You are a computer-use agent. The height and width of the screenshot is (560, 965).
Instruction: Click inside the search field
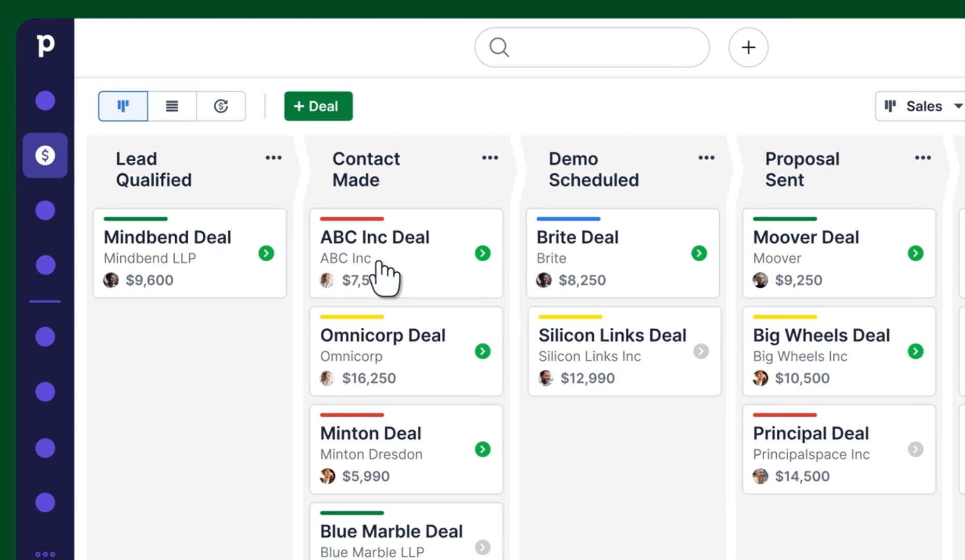pyautogui.click(x=592, y=47)
